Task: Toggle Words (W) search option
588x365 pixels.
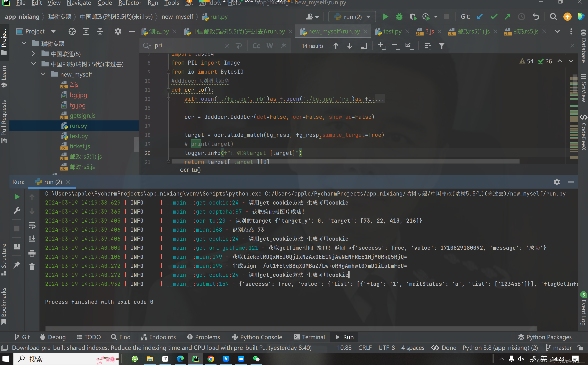Action: point(270,46)
